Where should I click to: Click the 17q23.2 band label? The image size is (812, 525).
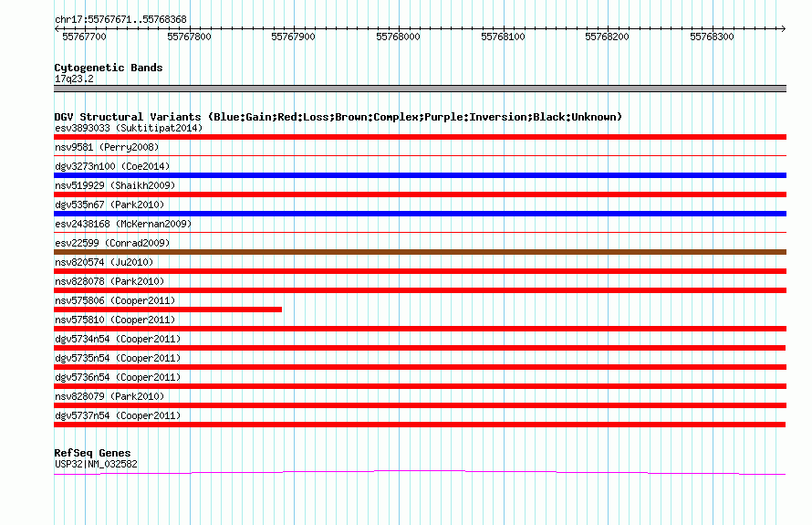(74, 79)
